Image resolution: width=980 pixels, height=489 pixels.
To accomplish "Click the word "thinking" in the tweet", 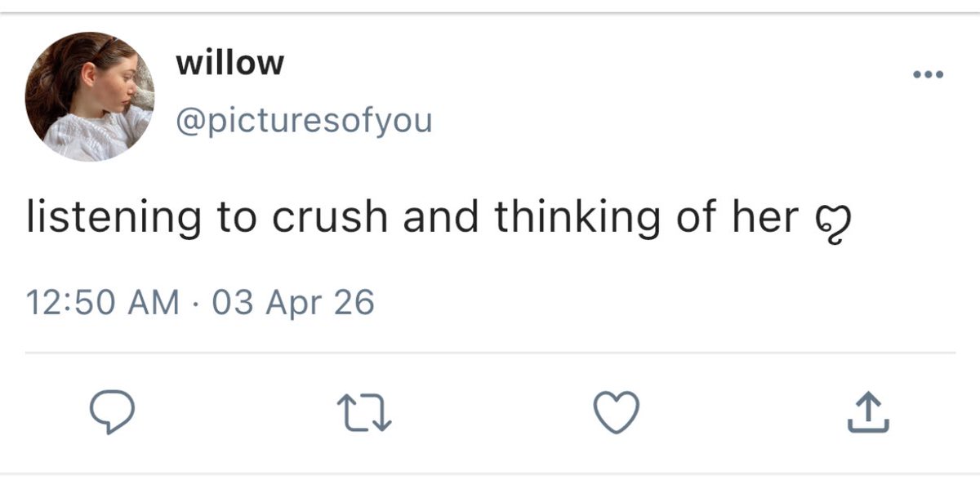I will click(557, 217).
